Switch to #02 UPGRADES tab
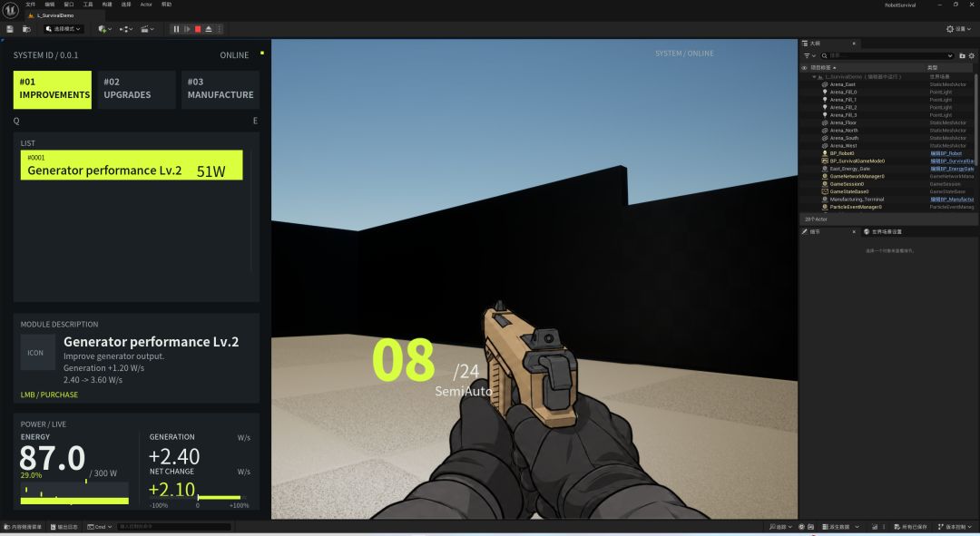The width and height of the screenshot is (980, 536). [137, 89]
